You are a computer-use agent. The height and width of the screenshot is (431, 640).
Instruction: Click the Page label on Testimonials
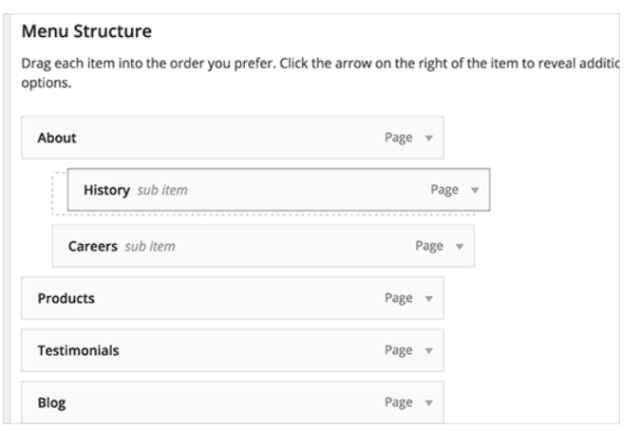pyautogui.click(x=398, y=351)
